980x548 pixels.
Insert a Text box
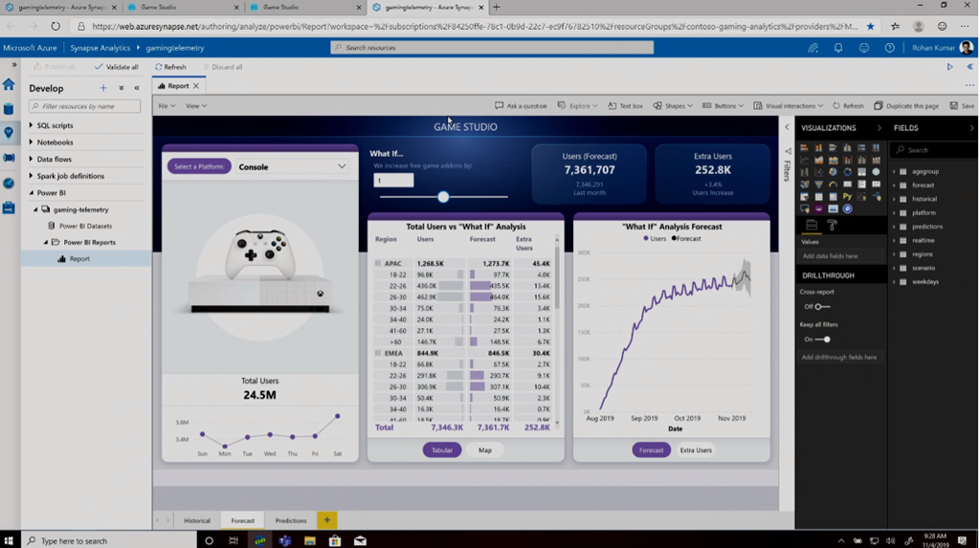click(625, 106)
